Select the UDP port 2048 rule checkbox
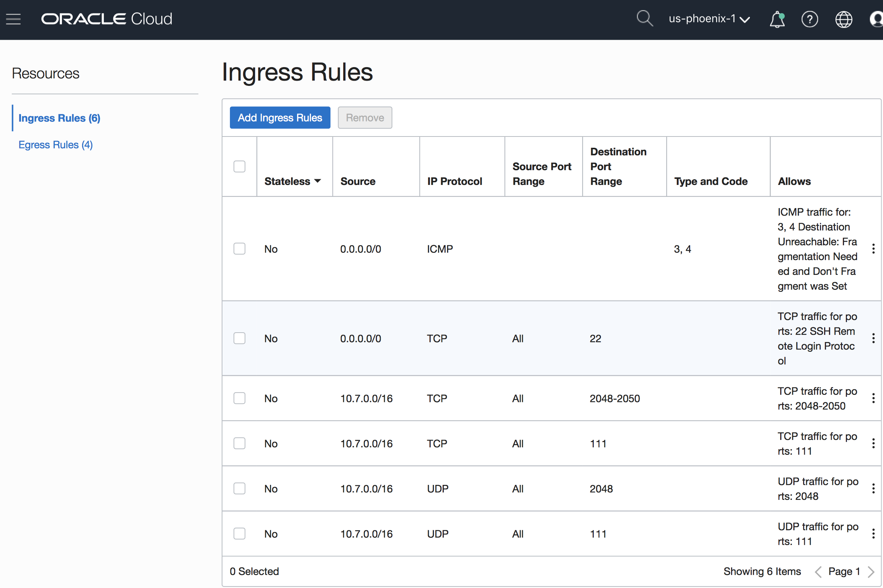The height and width of the screenshot is (588, 883). pos(239,489)
